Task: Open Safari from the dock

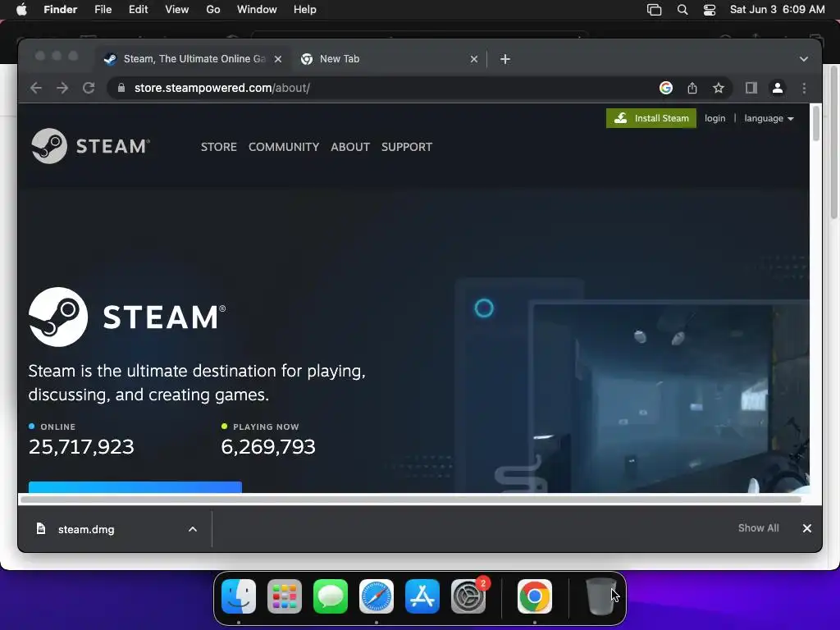Action: [376, 596]
